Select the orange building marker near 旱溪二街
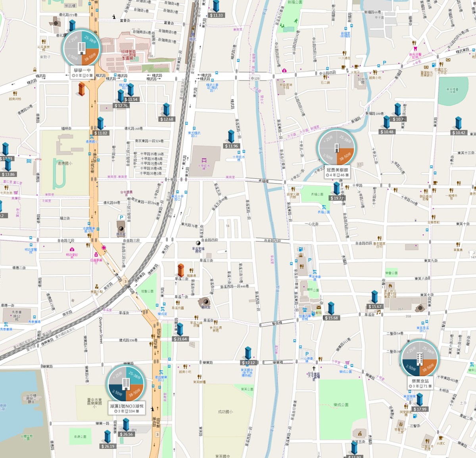 pos(181,270)
